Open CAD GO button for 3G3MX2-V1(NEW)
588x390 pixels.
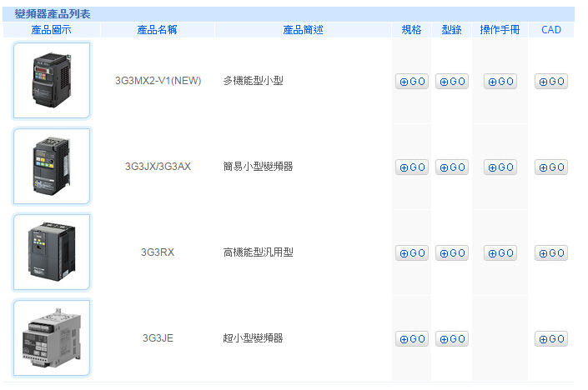(x=551, y=82)
